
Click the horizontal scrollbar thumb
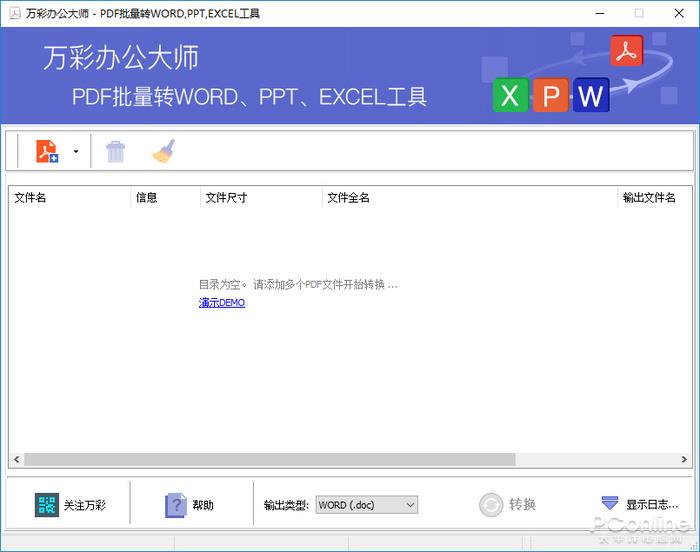click(270, 460)
